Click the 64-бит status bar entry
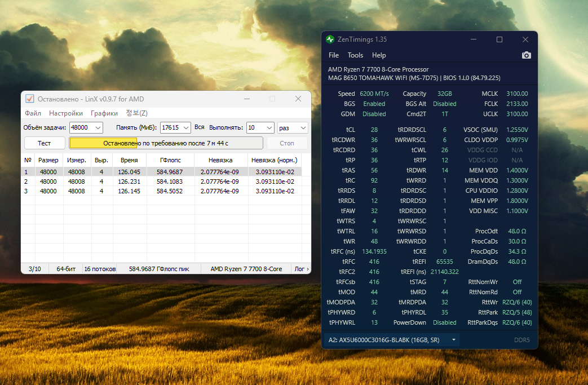588x385 pixels. tap(66, 269)
